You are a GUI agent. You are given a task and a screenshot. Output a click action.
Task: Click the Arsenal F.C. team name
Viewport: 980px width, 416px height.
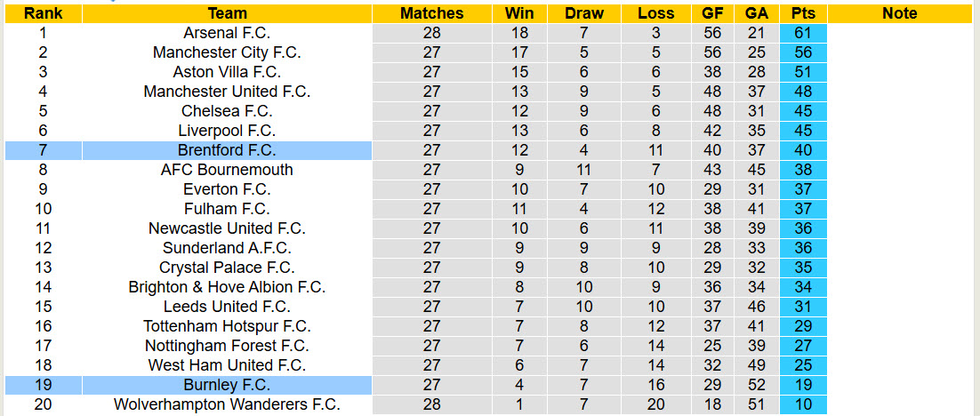[x=227, y=33]
